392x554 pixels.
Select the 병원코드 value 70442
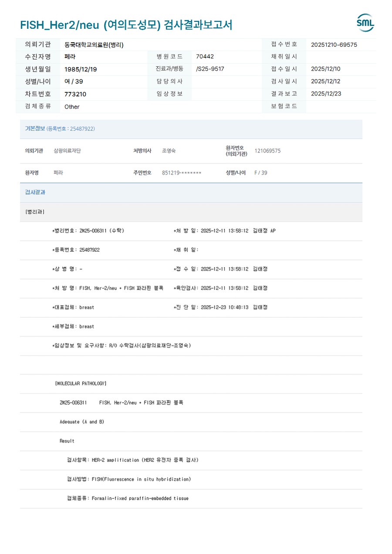pyautogui.click(x=205, y=57)
